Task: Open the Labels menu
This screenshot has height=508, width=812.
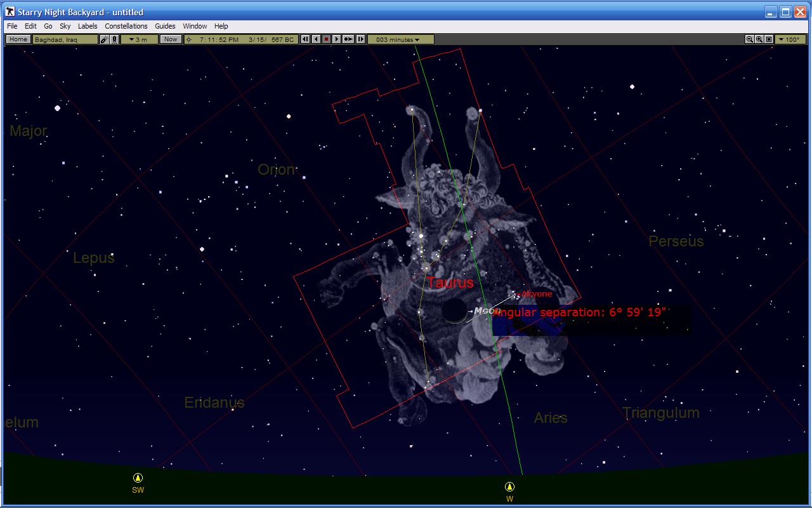Action: point(88,26)
